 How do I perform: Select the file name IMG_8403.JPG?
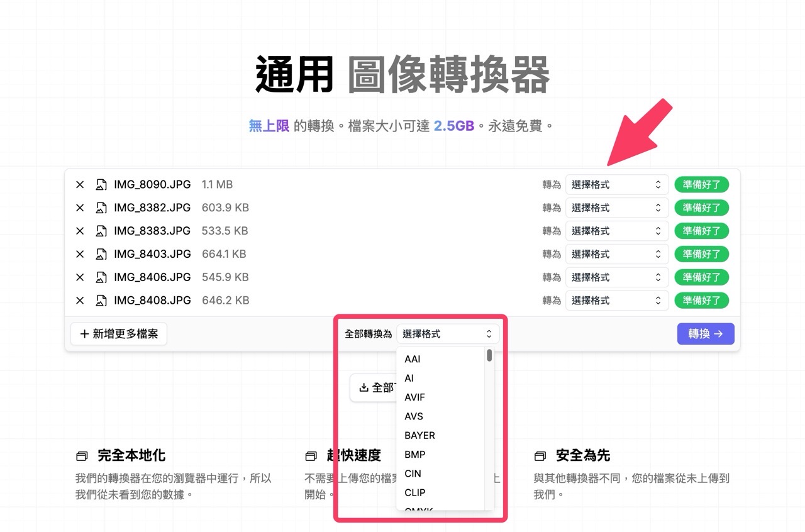(x=152, y=254)
